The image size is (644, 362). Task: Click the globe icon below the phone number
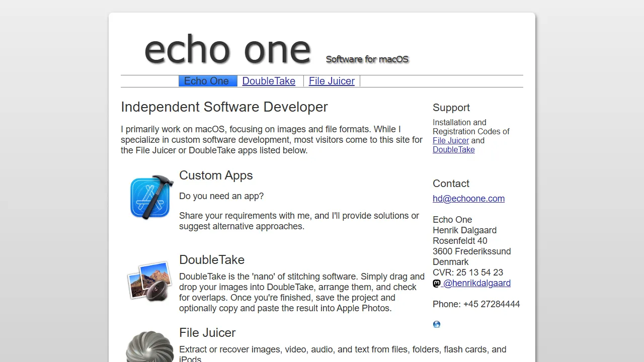click(x=436, y=324)
